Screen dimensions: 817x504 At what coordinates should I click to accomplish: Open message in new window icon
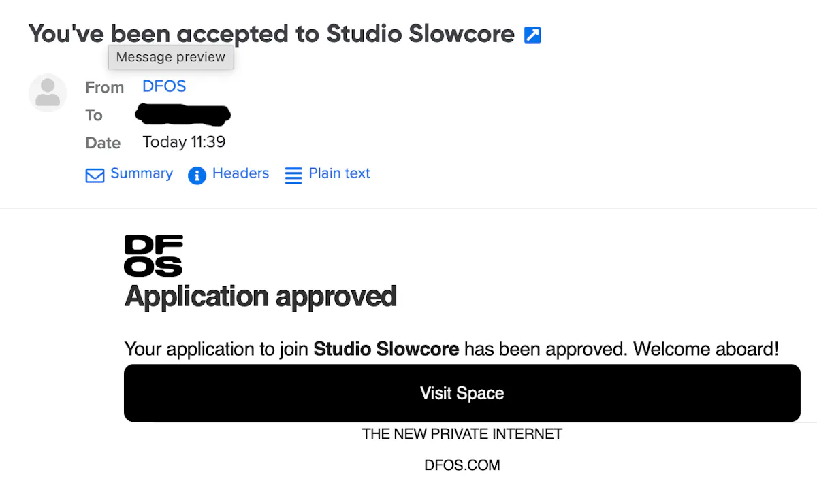[x=532, y=35]
